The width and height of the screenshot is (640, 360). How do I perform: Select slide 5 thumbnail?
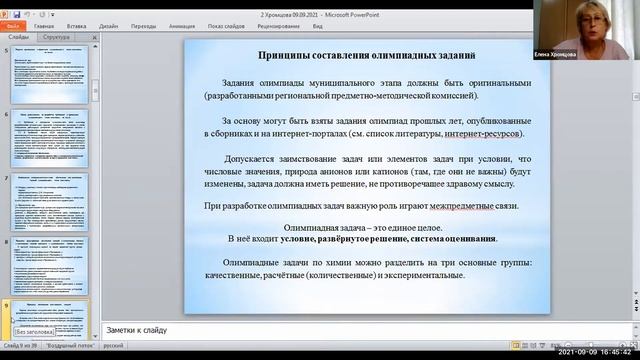[x=49, y=75]
